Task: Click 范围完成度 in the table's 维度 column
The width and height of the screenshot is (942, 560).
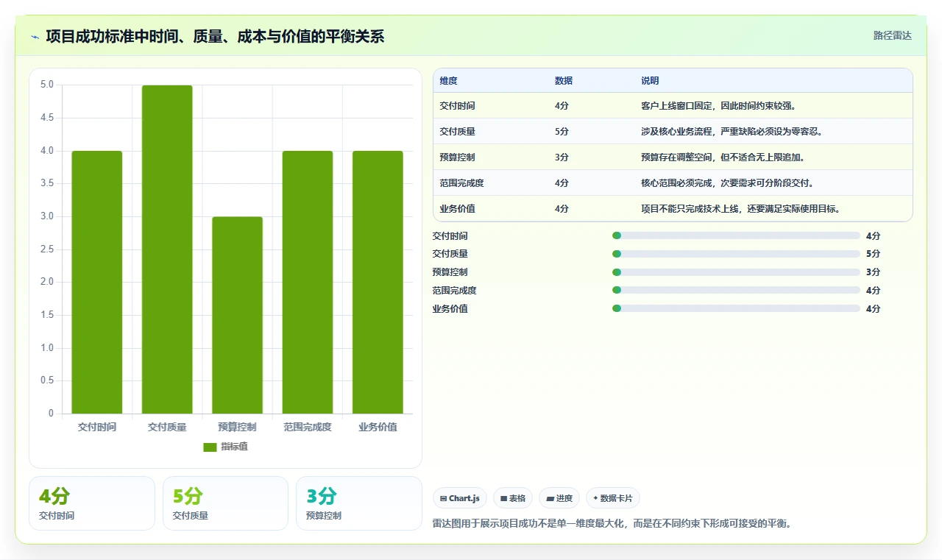Action: [x=461, y=183]
